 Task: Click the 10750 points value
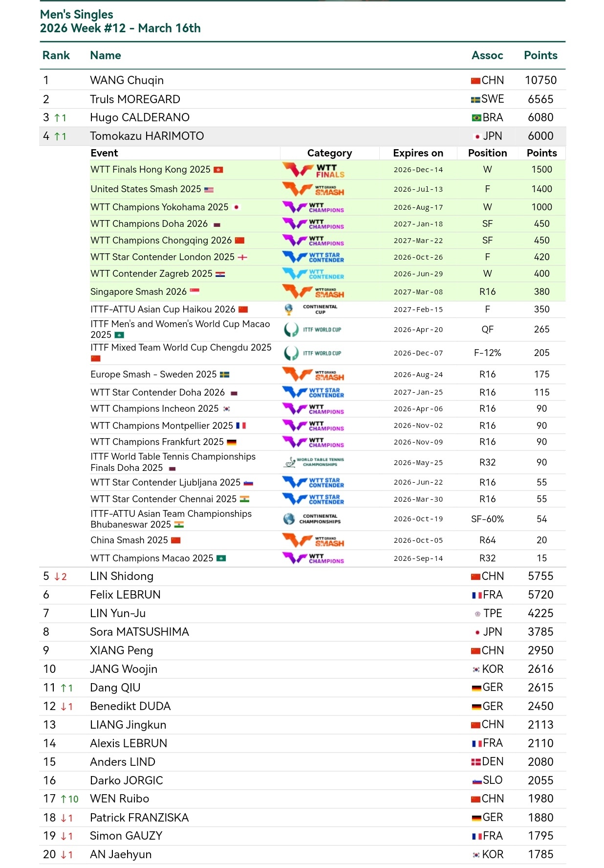click(541, 81)
